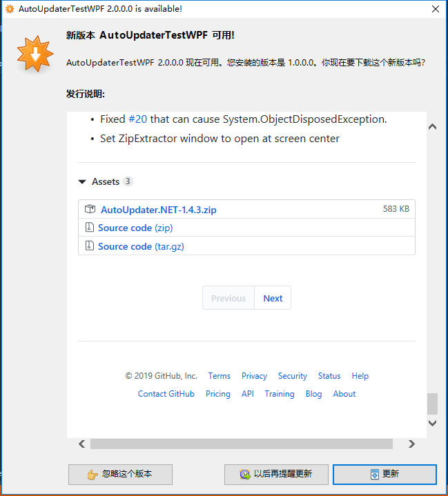Click the horizontal scrollbar left arrow
Screen dimensions: 448x496
pyautogui.click(x=81, y=444)
